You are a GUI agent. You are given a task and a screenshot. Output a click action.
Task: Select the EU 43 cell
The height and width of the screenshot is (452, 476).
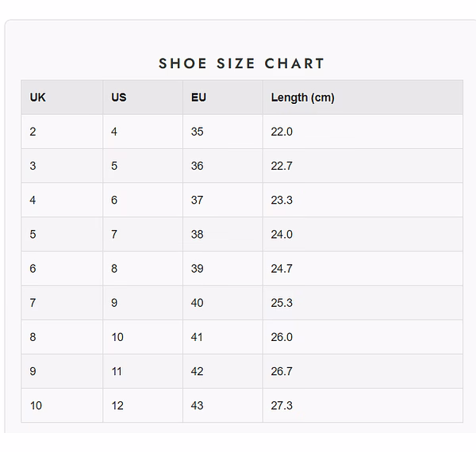(x=198, y=405)
